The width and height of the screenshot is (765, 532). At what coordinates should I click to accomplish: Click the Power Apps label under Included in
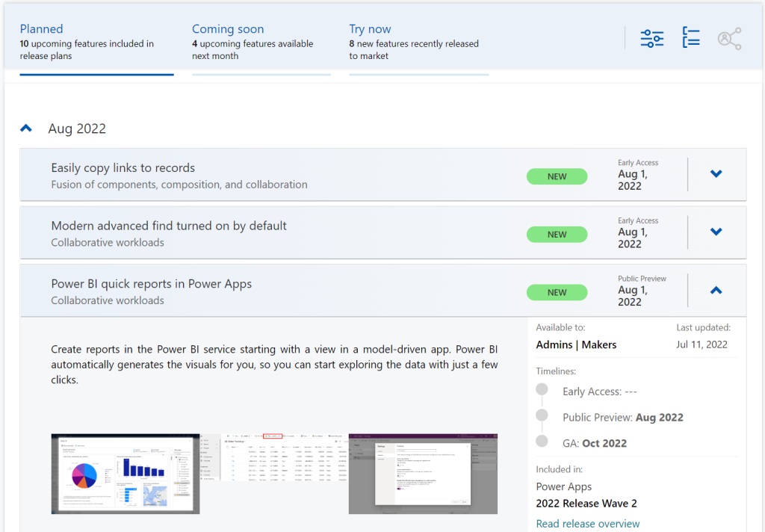coord(563,487)
